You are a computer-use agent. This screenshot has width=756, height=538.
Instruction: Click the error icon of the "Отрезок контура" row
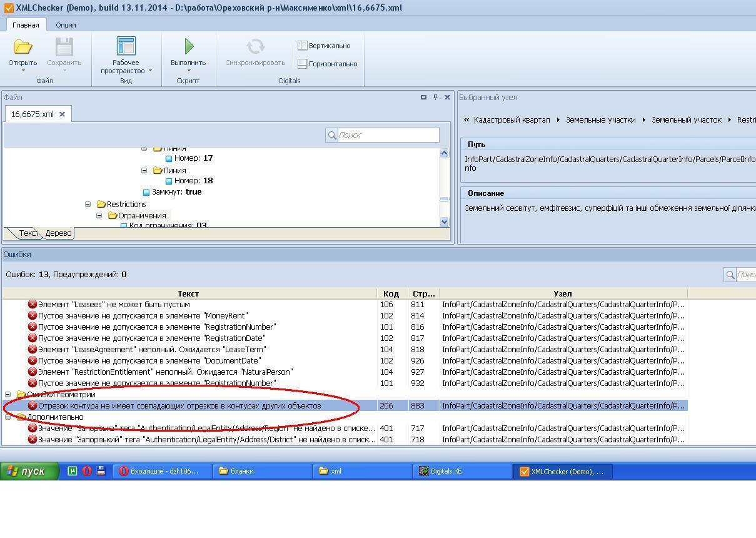(x=33, y=406)
